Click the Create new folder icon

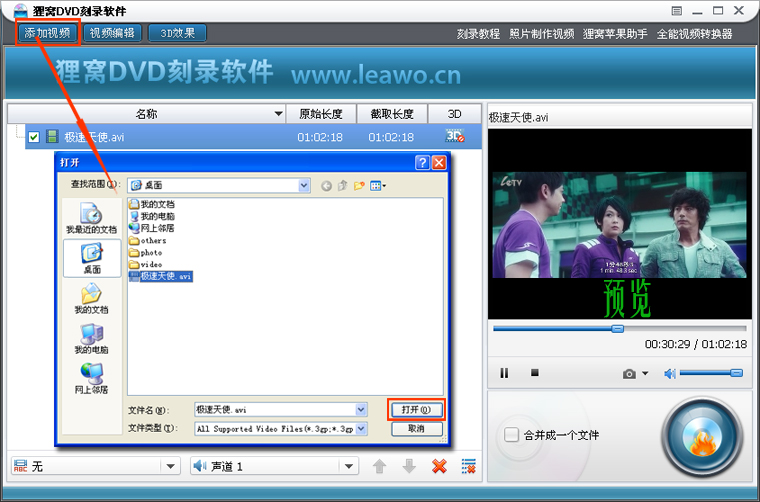(x=359, y=186)
